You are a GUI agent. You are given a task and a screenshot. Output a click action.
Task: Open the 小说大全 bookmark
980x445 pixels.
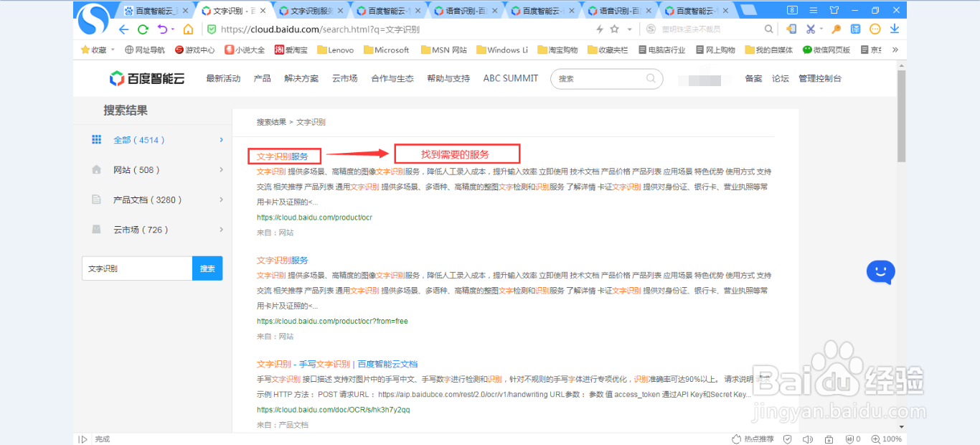click(x=245, y=50)
